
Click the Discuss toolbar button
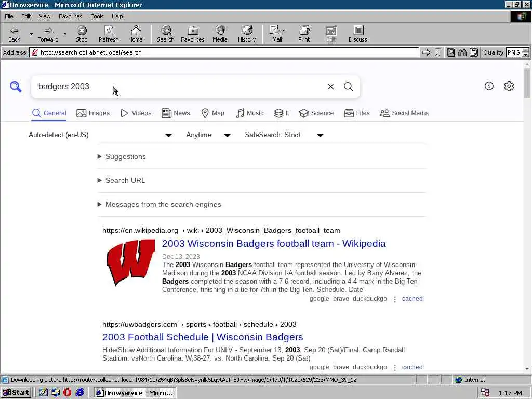(x=357, y=34)
